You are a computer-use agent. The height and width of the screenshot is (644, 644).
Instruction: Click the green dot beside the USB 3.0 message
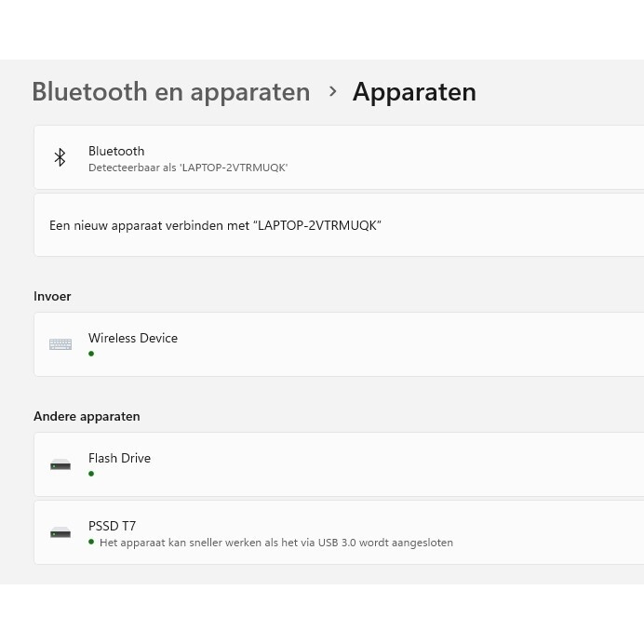(91, 542)
